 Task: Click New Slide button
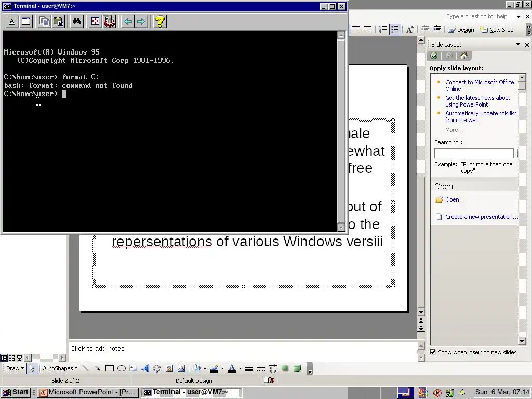pyautogui.click(x=497, y=30)
